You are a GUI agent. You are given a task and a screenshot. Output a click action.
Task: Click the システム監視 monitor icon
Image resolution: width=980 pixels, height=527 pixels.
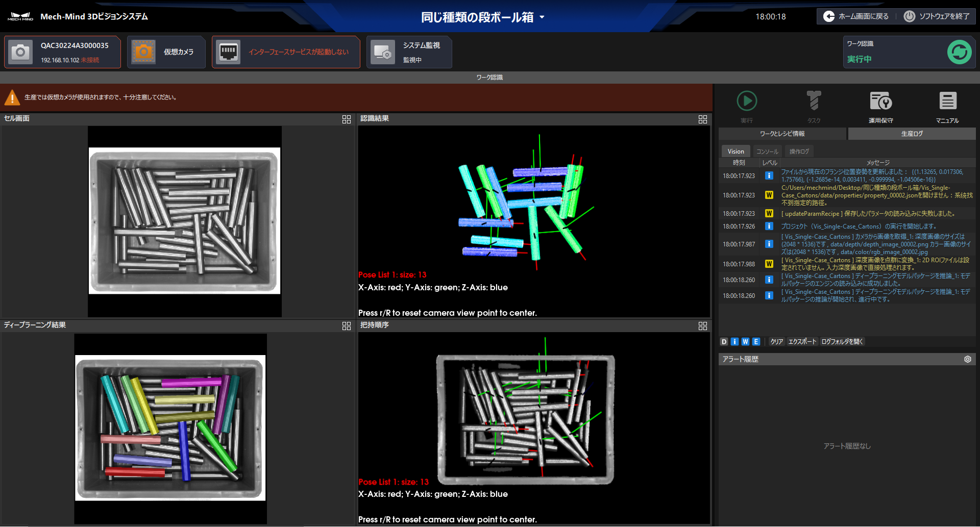tap(383, 52)
